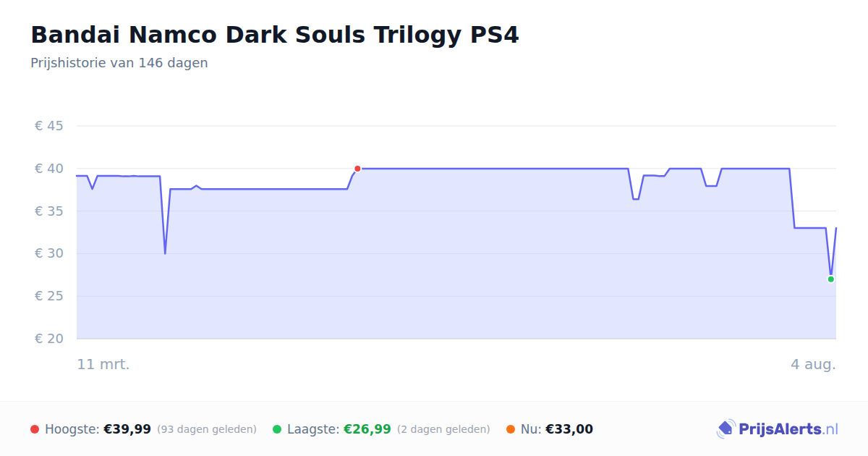This screenshot has width=868, height=456.
Task: Click the PrijsAlerts tag logo icon
Action: (726, 429)
